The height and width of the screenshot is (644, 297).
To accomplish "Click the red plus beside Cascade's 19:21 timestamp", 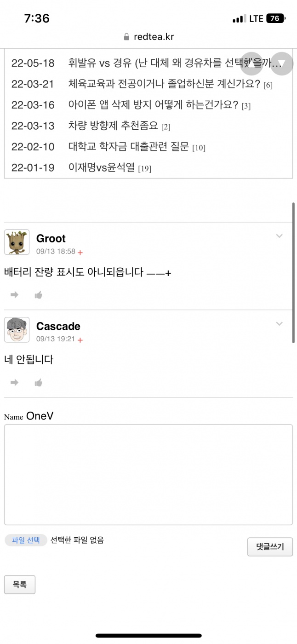I will tap(80, 340).
